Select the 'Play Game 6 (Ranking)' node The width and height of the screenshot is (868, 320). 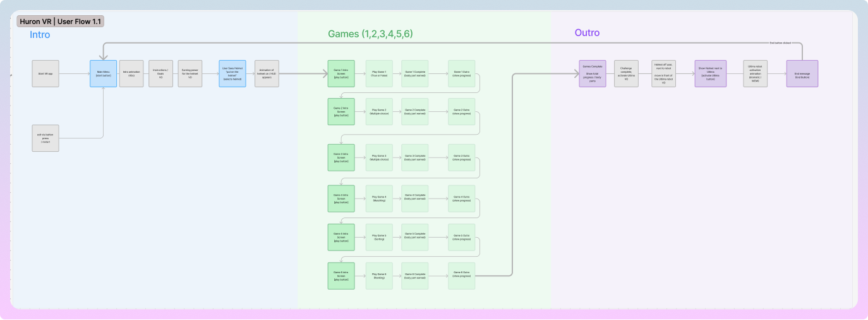tap(379, 276)
